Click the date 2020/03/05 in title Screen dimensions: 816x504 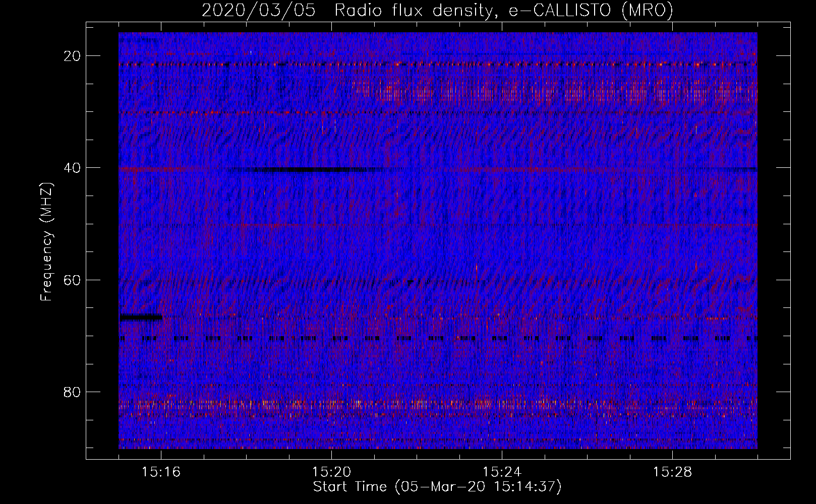click(x=259, y=10)
